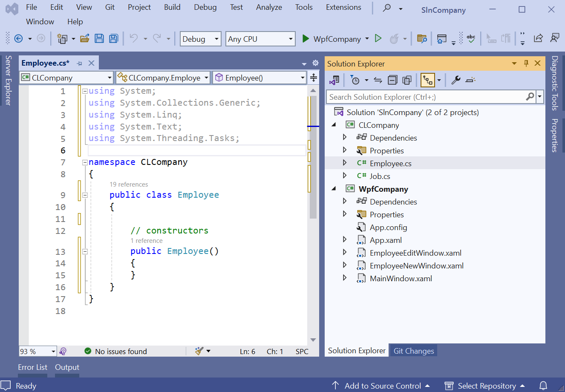This screenshot has width=565, height=392.
Task: Toggle pin on Employee.cs tab
Action: click(79, 63)
